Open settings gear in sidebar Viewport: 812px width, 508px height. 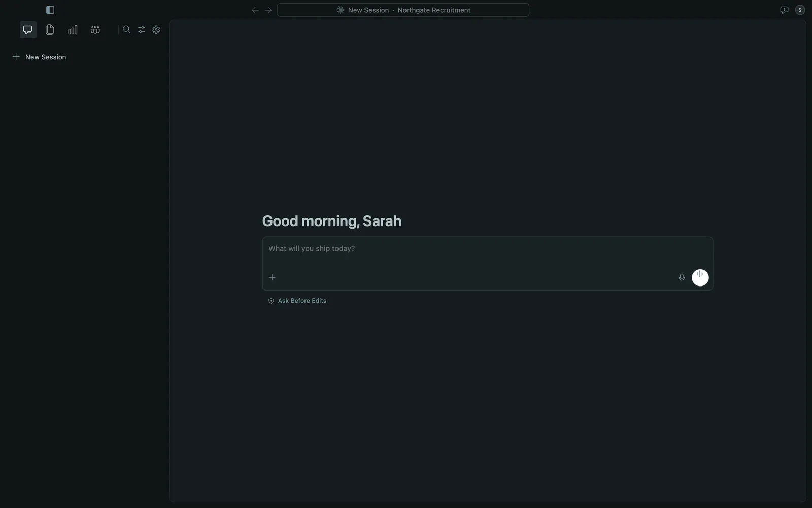coord(156,29)
